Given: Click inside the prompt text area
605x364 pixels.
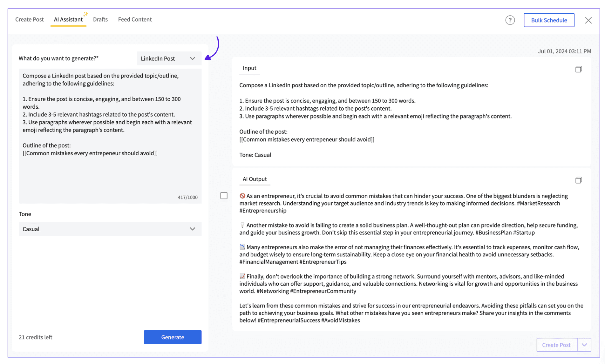Looking at the screenshot, I should (x=110, y=136).
